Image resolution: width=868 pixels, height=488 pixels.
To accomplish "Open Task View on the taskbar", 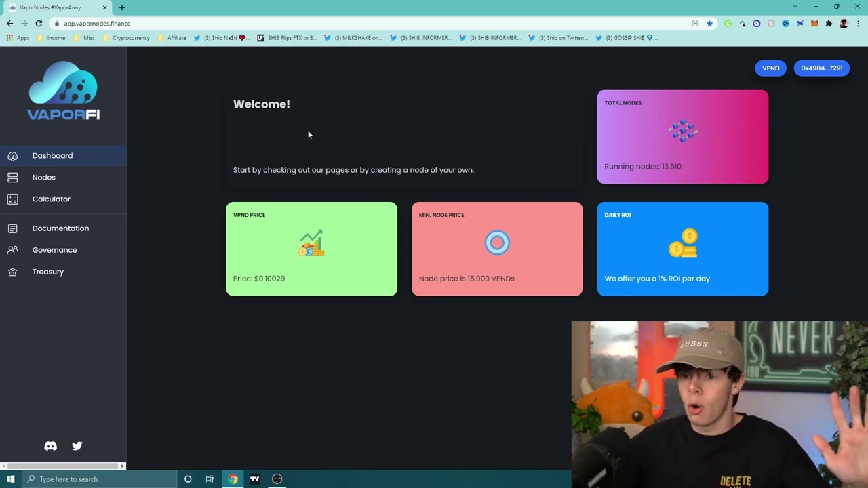I will (210, 479).
